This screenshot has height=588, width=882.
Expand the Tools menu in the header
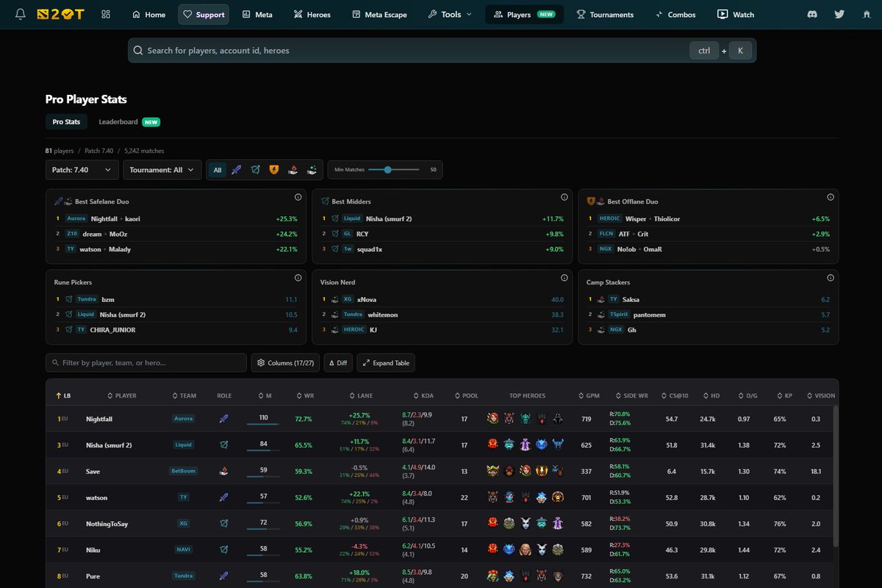pyautogui.click(x=450, y=15)
